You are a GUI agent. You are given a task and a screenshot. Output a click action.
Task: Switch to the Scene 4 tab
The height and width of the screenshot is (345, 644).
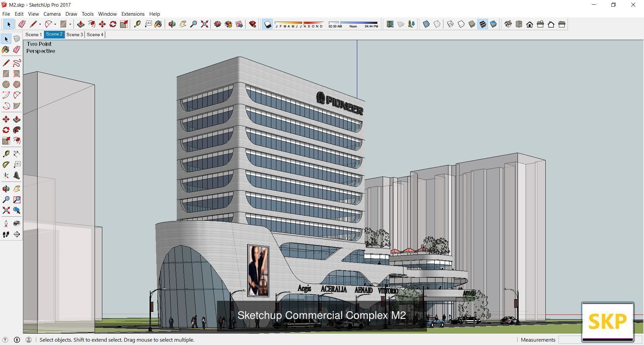point(95,34)
